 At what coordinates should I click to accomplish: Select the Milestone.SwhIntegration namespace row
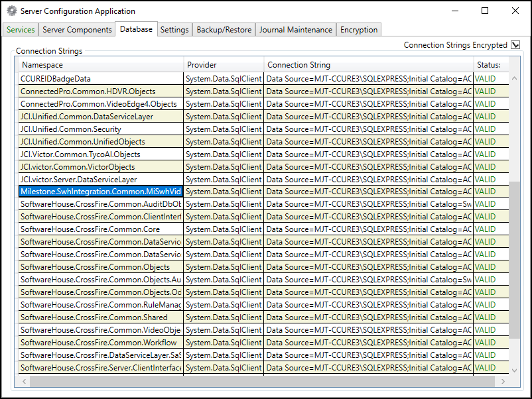click(100, 192)
